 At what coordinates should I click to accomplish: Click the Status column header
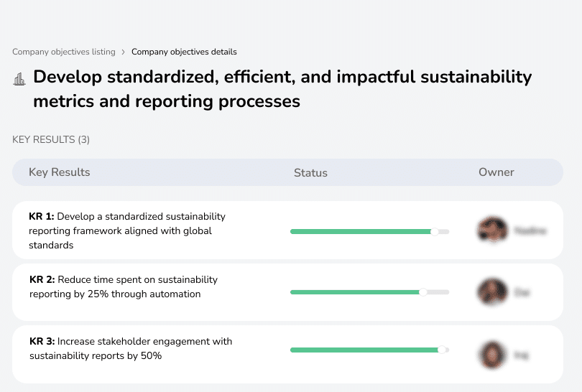point(310,173)
